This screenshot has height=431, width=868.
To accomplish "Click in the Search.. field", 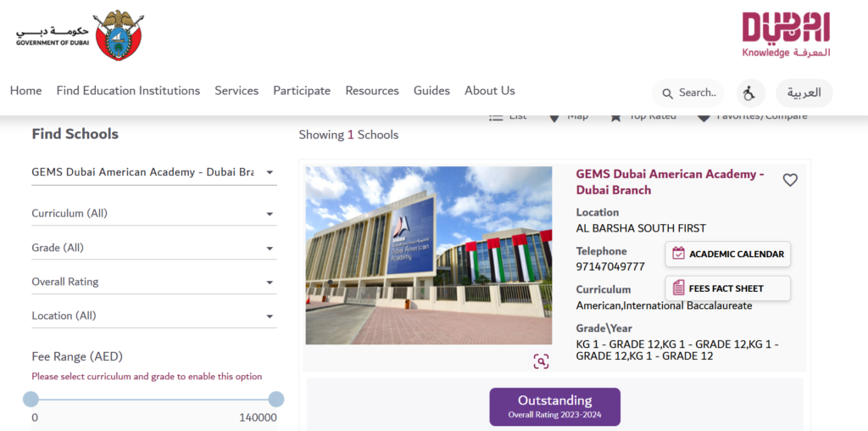I will [x=688, y=93].
